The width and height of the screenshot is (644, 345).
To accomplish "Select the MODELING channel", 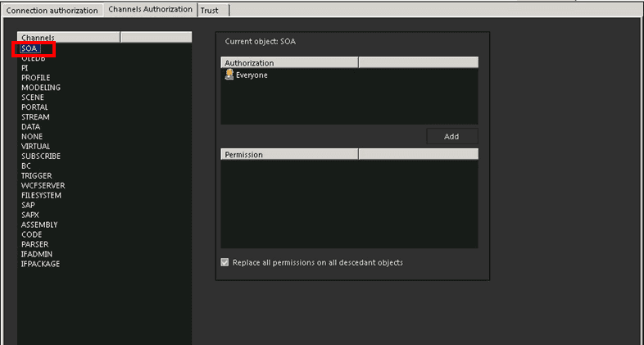I will pos(41,88).
